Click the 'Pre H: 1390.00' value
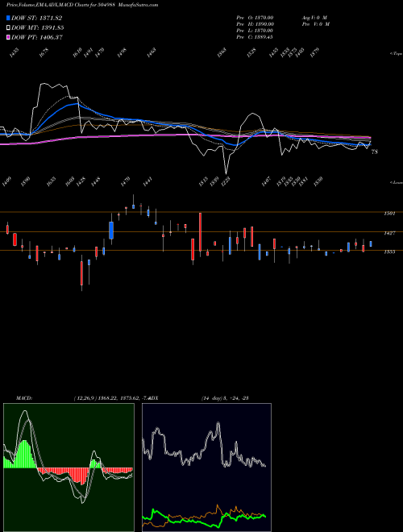Image resolution: width=403 pixels, height=532 pixels. [x=255, y=24]
